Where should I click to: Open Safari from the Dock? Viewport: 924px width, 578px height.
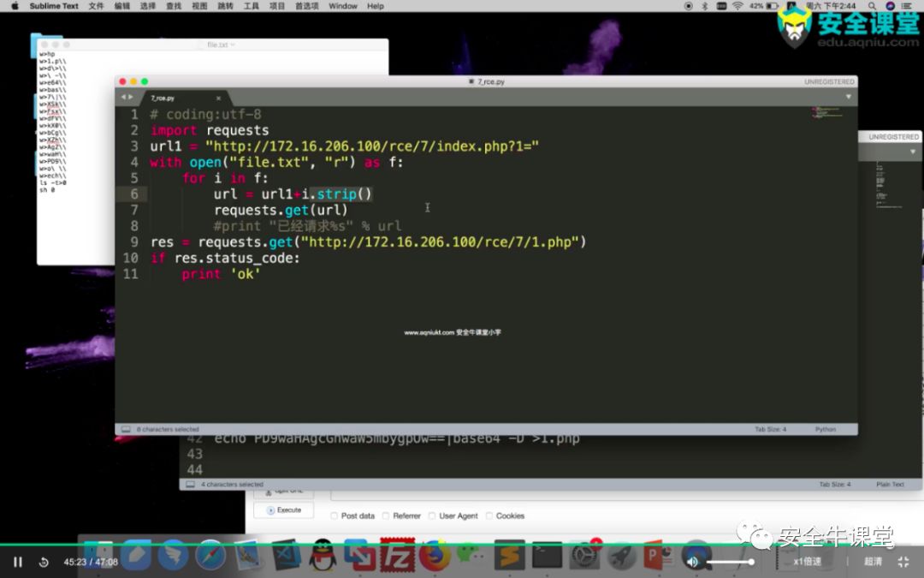pos(210,555)
